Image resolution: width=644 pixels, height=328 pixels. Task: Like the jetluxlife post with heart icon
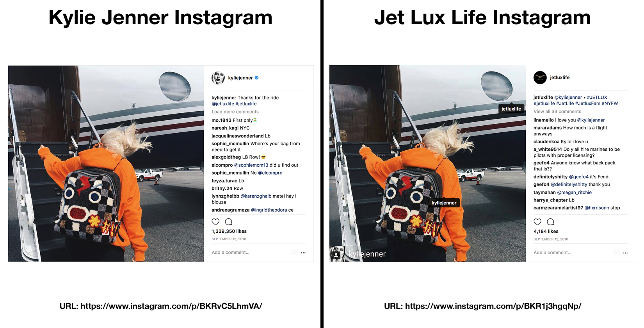point(537,222)
